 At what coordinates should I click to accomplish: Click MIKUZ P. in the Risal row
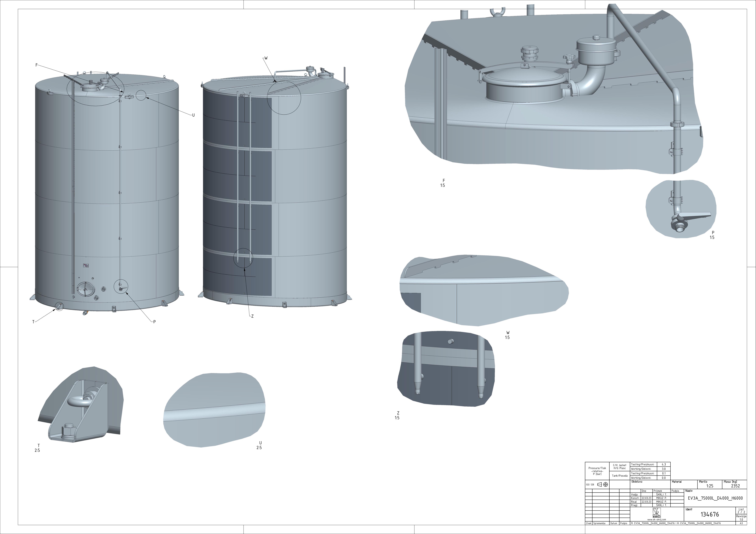(661, 502)
